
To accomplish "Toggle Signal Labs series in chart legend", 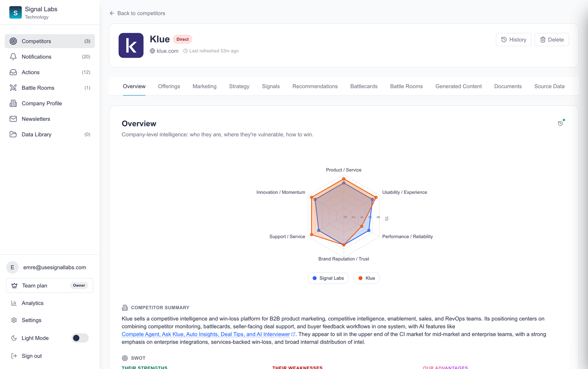I will tap(328, 278).
